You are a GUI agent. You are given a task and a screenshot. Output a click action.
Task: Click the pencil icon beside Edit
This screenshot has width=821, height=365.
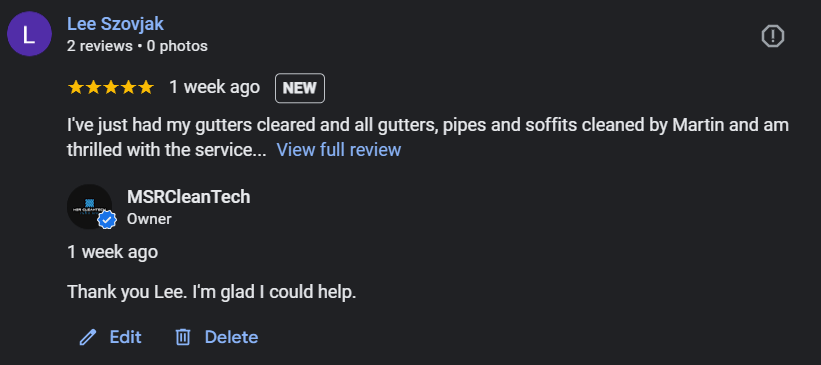tap(88, 337)
